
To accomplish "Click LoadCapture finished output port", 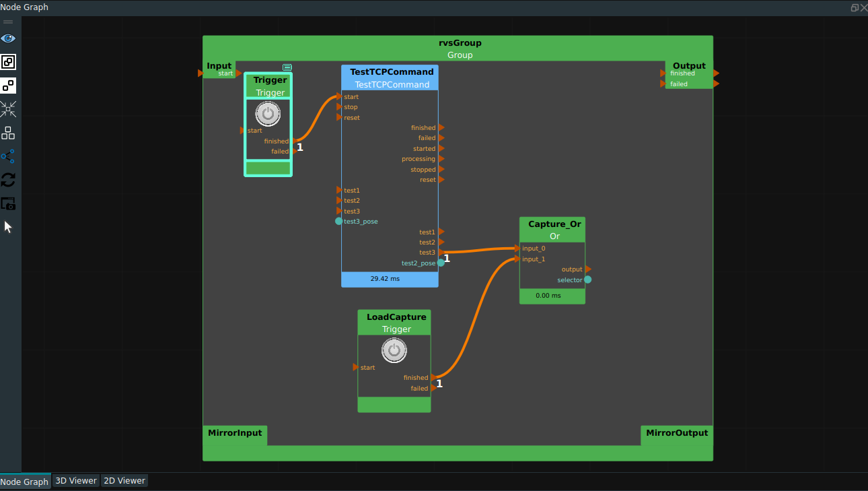I will pos(433,378).
